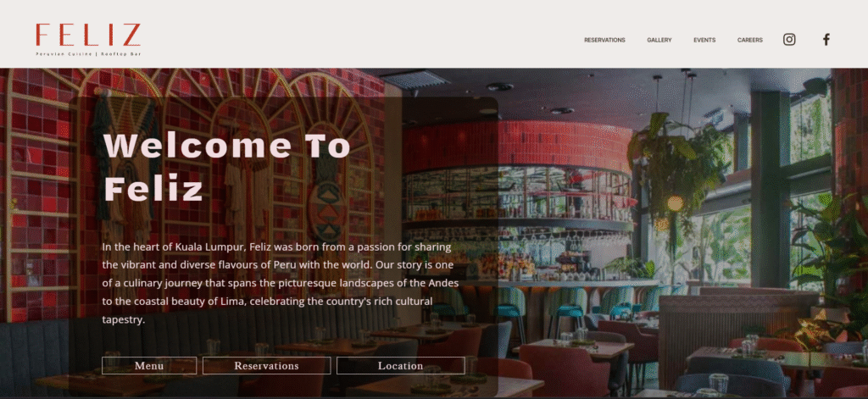The height and width of the screenshot is (399, 868).
Task: Click the teal bar stools in the photo
Action: click(565, 310)
